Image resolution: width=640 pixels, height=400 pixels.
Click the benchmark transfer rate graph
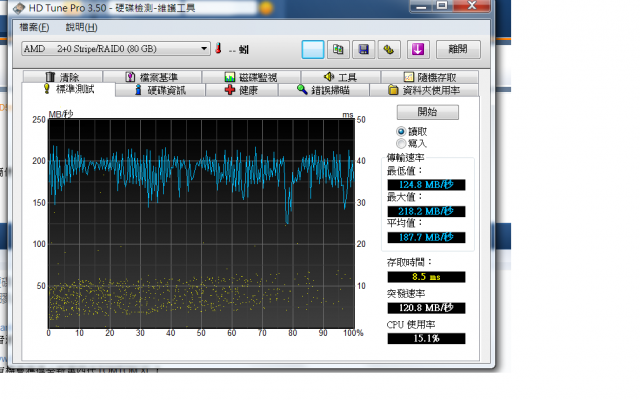pyautogui.click(x=201, y=223)
